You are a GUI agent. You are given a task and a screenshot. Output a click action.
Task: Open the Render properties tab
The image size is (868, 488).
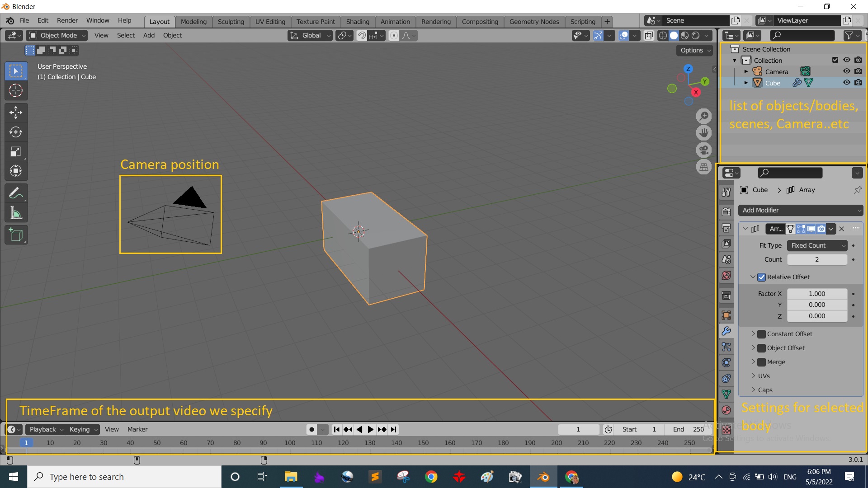pos(726,211)
